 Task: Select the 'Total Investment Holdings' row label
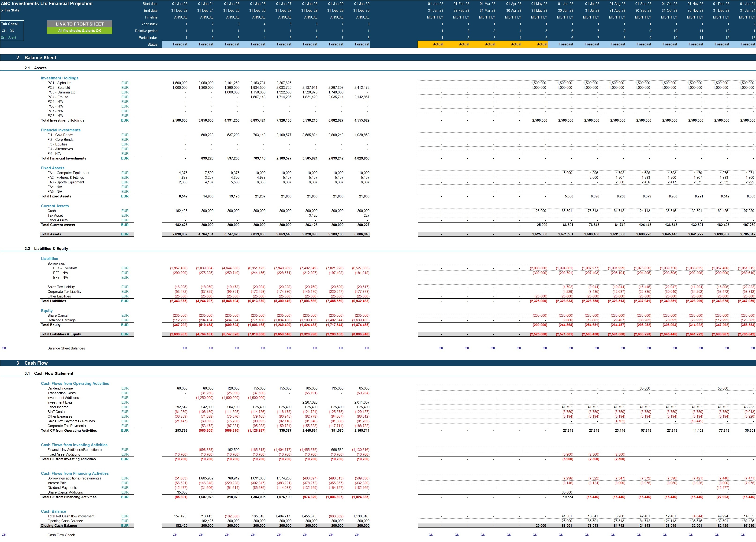coord(62,120)
